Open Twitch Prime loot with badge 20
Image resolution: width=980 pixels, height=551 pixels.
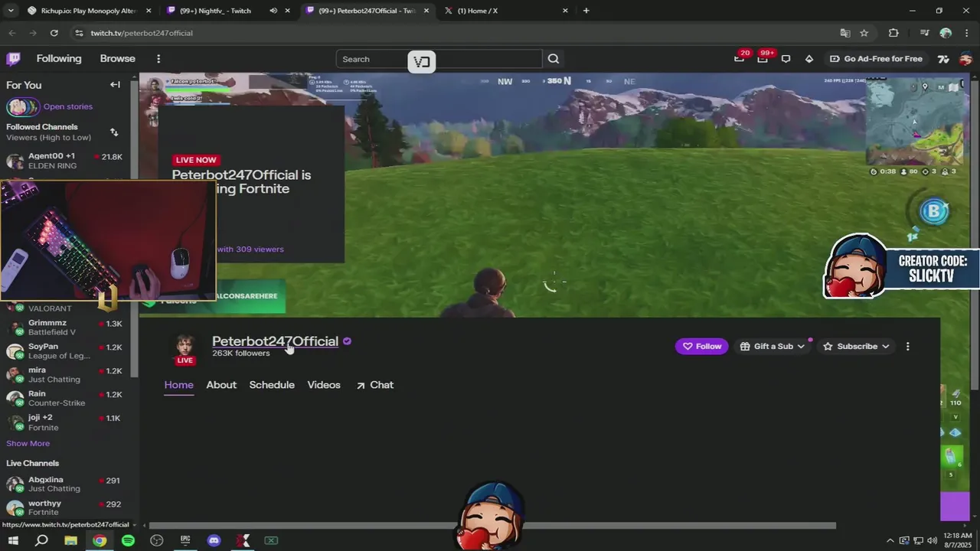click(740, 58)
